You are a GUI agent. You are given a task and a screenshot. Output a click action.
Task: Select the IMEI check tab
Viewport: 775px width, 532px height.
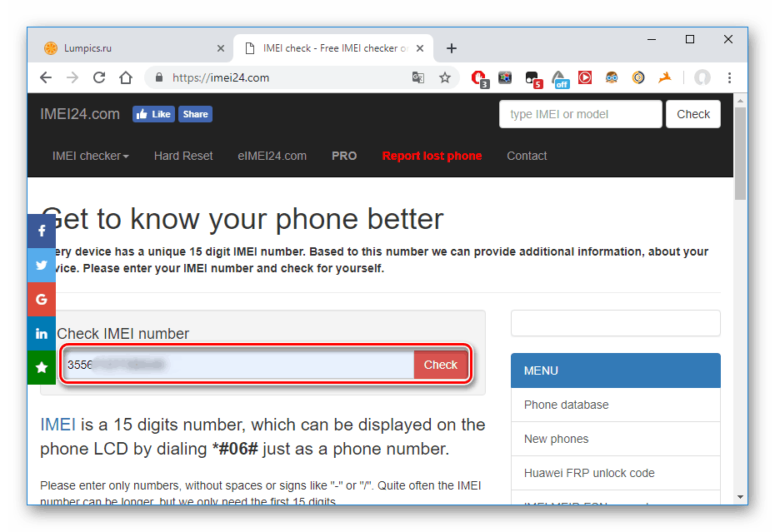pos(333,48)
